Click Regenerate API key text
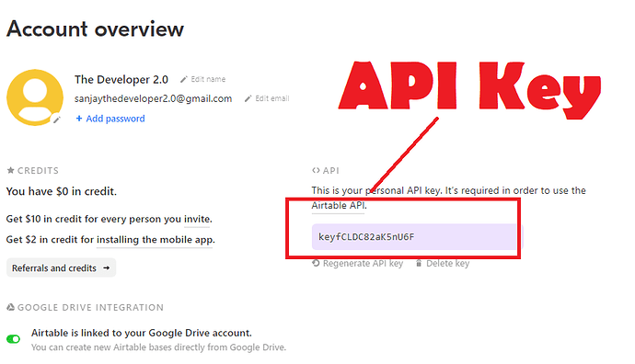 click(x=363, y=263)
